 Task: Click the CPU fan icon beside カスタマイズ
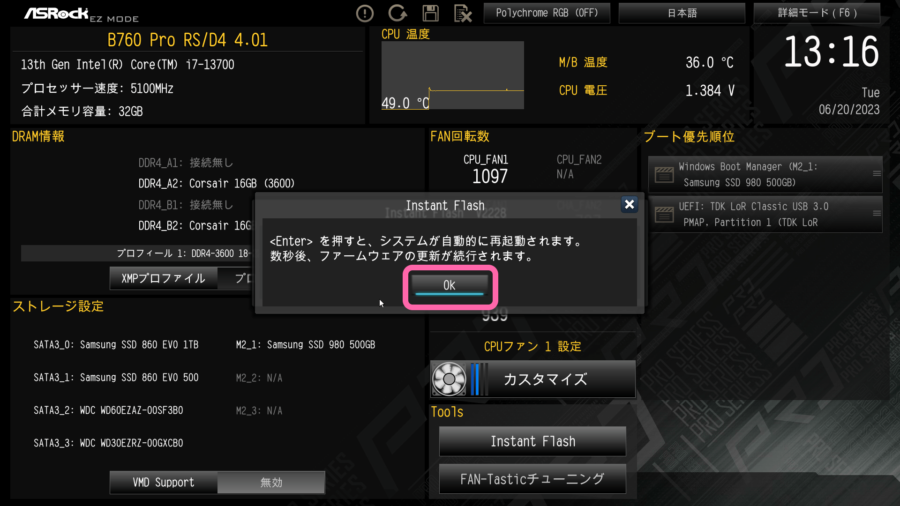point(449,379)
